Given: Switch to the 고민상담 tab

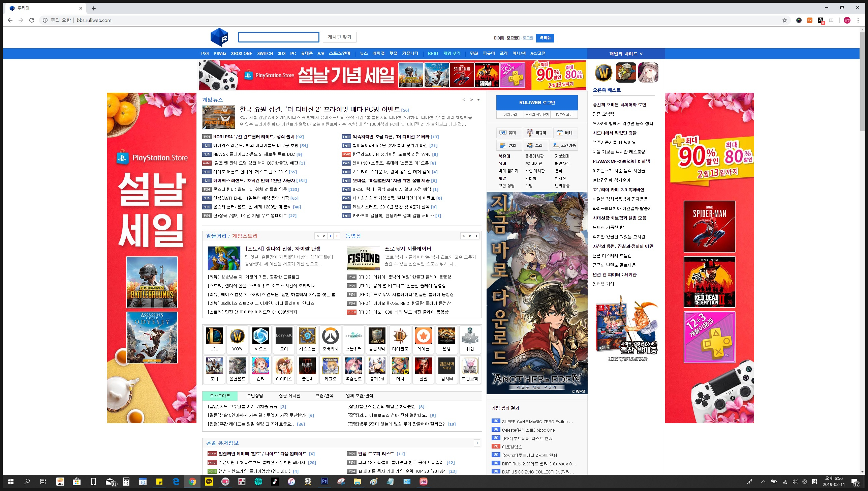Looking at the screenshot, I should click(255, 396).
